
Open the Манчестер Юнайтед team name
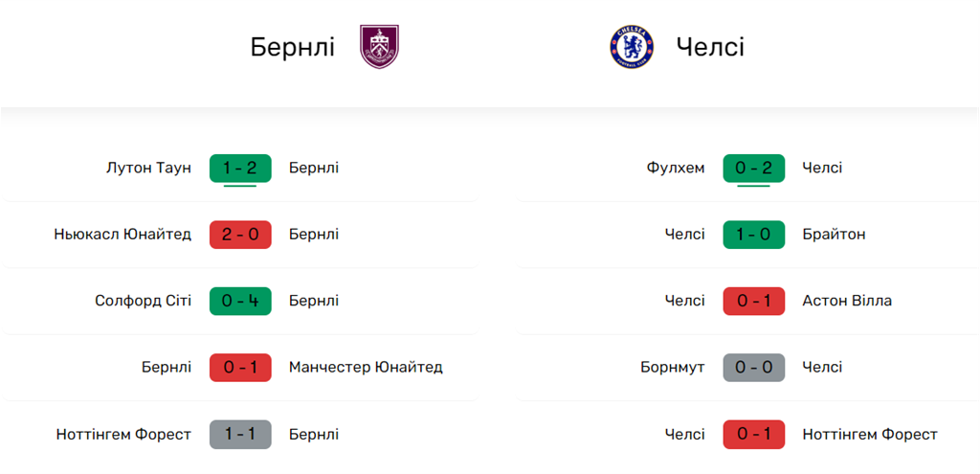pyautogui.click(x=366, y=367)
